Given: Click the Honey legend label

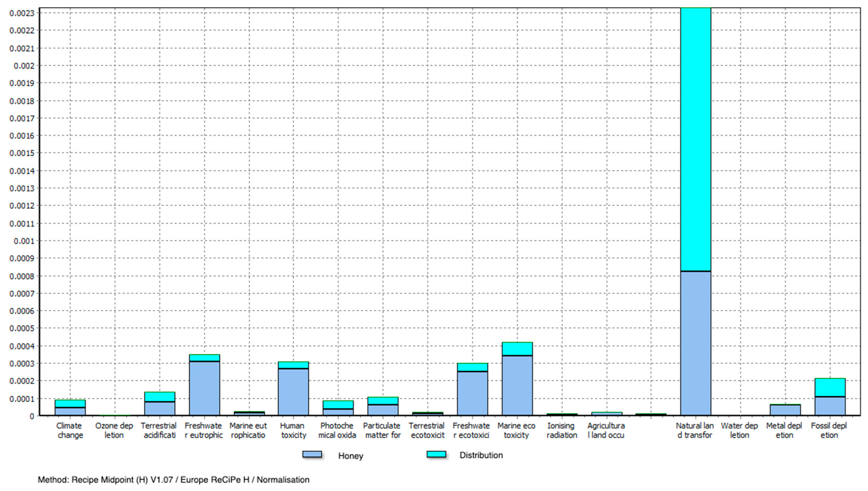Looking at the screenshot, I should click(351, 456).
